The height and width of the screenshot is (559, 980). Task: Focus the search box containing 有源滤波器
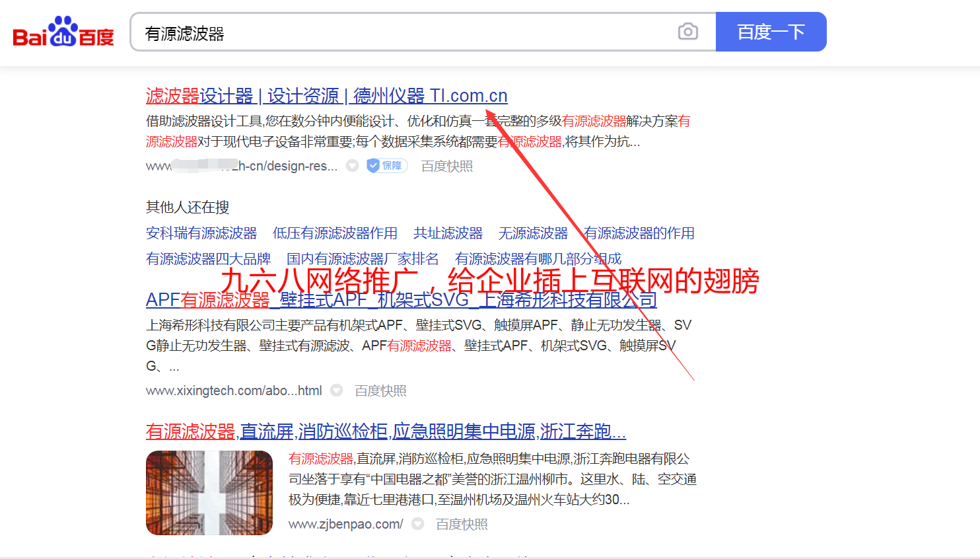pyautogui.click(x=423, y=32)
